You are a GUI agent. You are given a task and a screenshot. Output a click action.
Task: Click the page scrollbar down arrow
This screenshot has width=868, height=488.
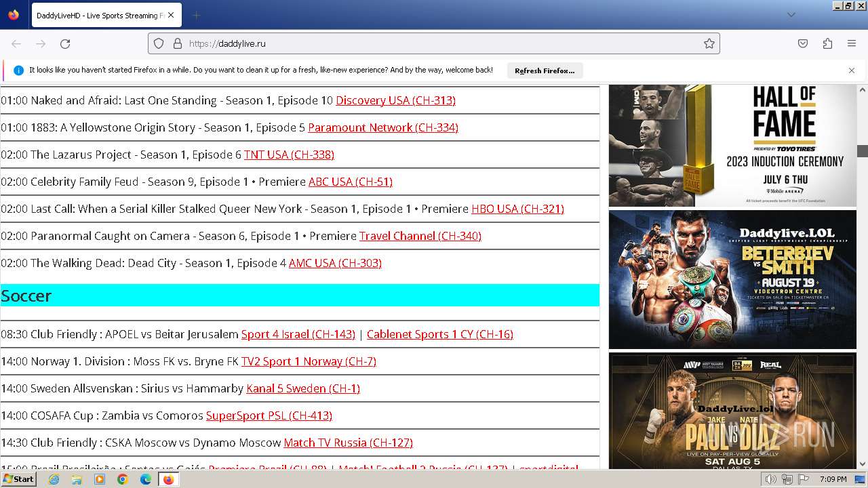(863, 464)
